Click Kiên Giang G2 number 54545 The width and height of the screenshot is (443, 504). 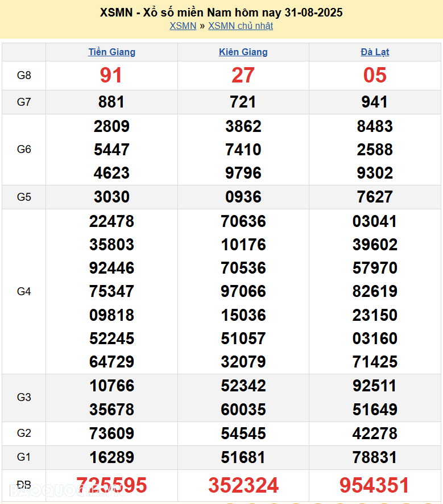tap(243, 433)
